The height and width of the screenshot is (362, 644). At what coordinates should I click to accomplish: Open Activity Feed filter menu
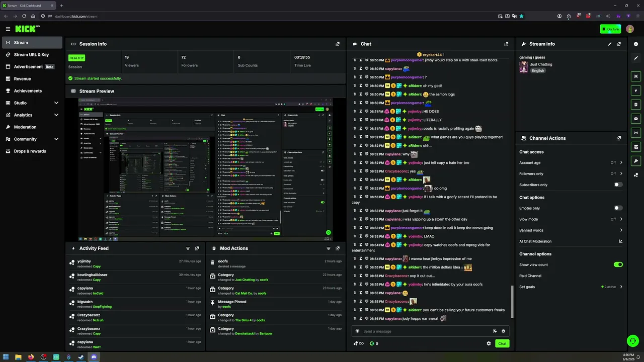[x=188, y=248]
